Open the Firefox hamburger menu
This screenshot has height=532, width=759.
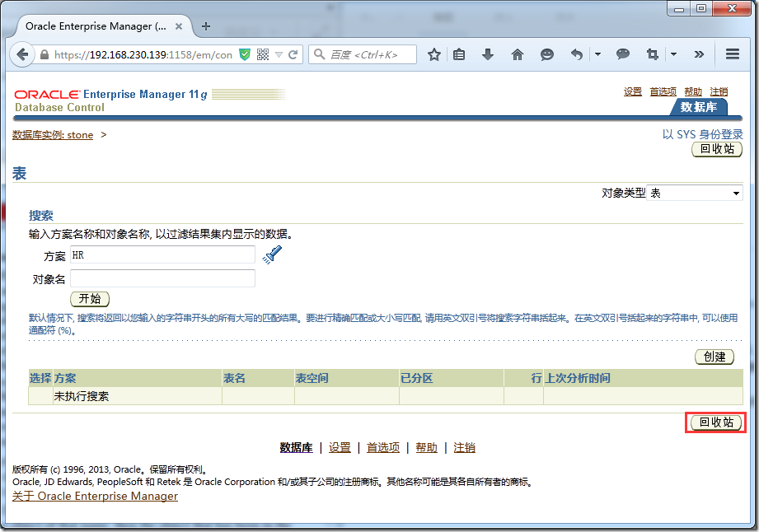coord(732,55)
